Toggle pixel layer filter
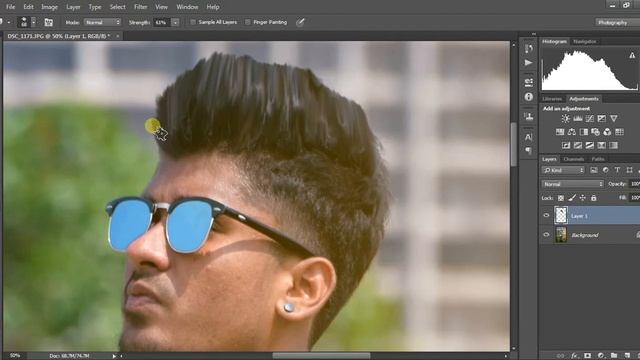 pos(593,170)
